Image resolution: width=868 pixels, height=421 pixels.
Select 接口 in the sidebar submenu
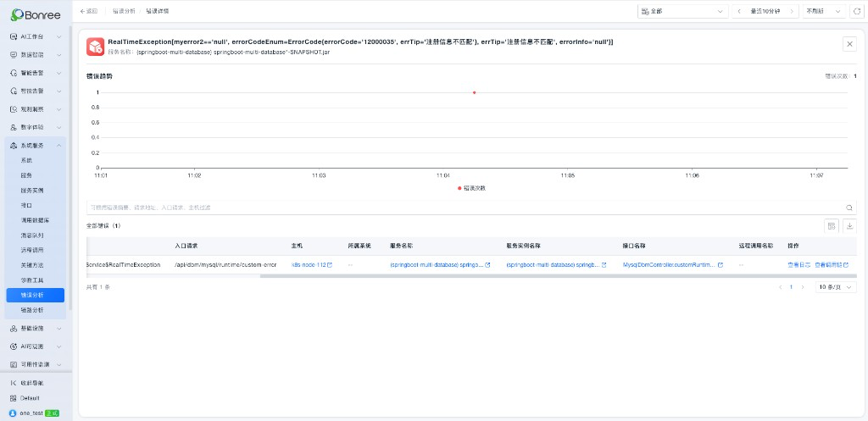(x=26, y=205)
